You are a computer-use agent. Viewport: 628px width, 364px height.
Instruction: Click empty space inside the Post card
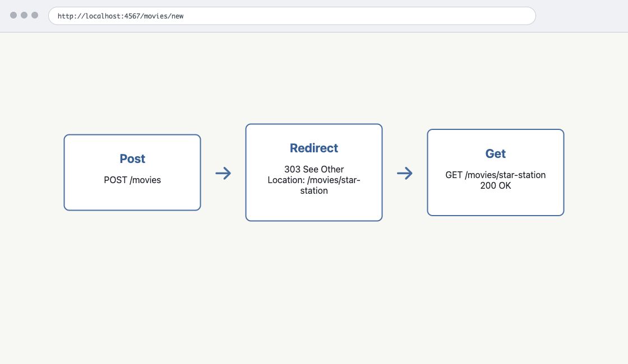tap(132, 198)
